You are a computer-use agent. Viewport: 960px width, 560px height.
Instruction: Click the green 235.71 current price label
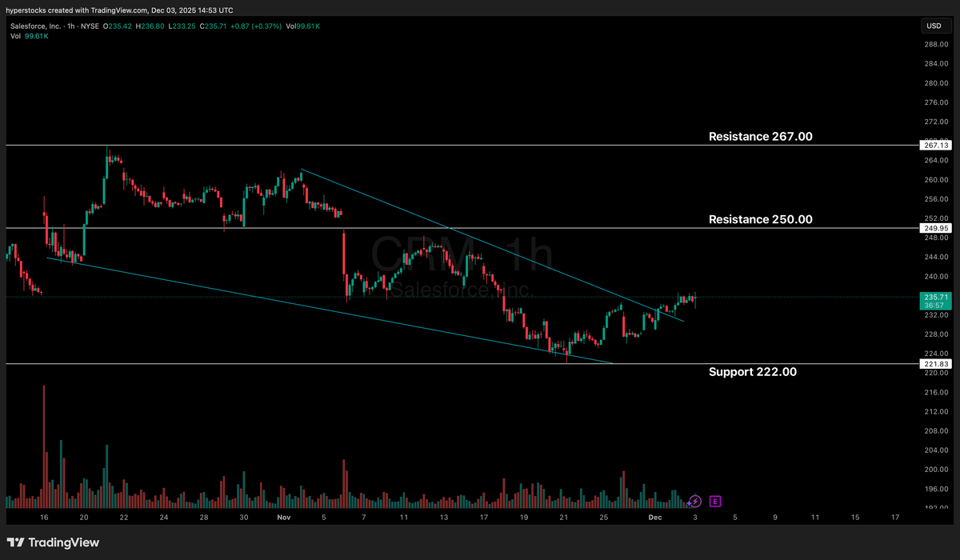pos(936,300)
